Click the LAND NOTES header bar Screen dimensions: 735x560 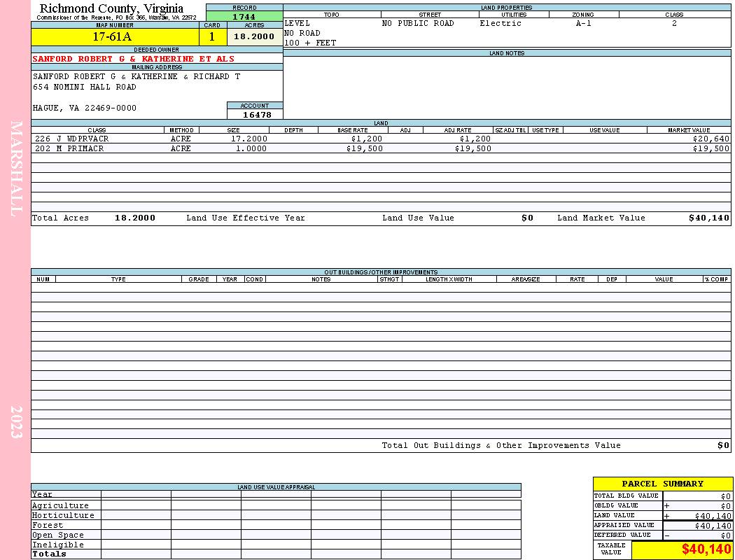pos(507,53)
